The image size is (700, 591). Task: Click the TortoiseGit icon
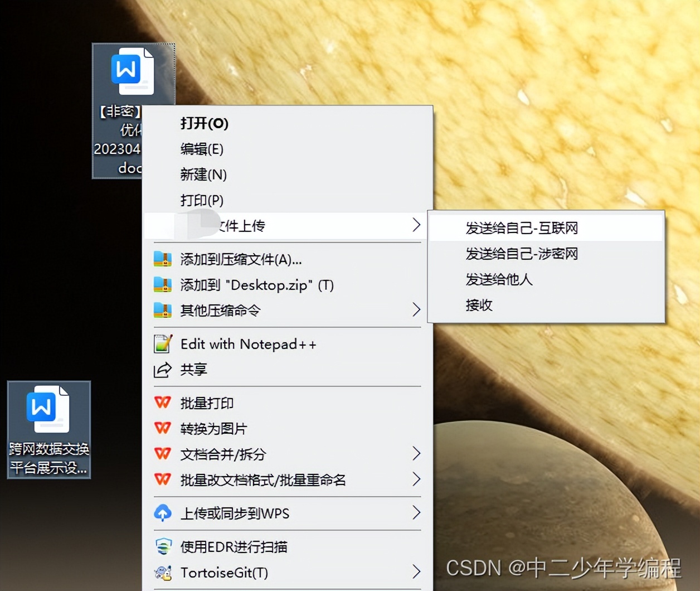pyautogui.click(x=163, y=572)
